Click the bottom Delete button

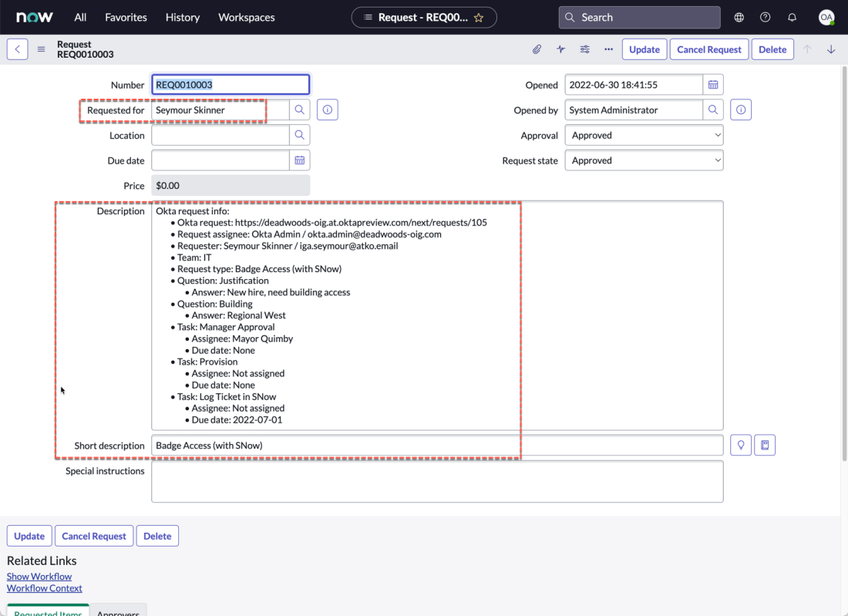pos(157,536)
